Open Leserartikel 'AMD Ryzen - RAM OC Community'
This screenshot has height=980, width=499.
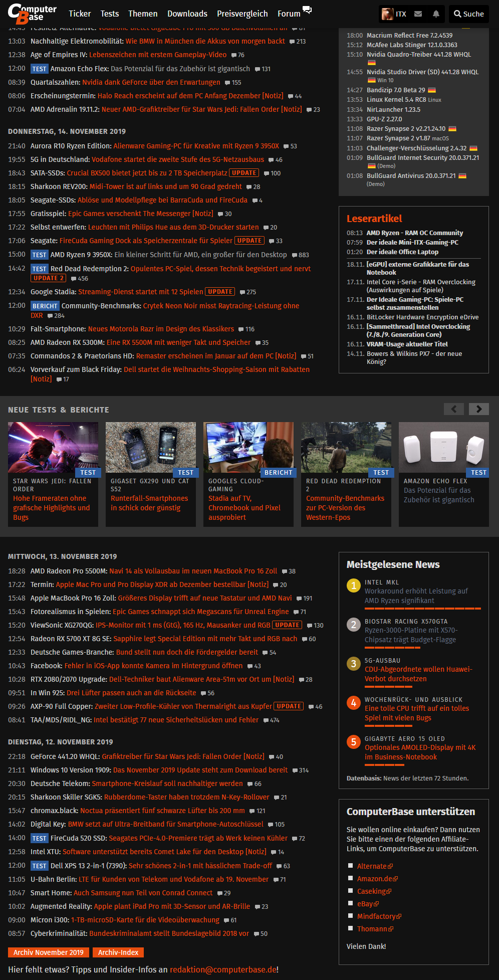tap(415, 233)
